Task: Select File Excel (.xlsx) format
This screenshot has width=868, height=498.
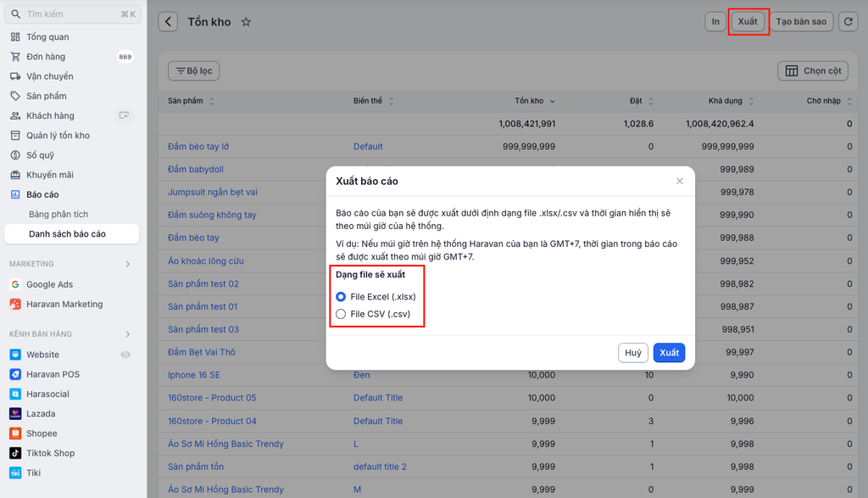Action: pyautogui.click(x=341, y=297)
